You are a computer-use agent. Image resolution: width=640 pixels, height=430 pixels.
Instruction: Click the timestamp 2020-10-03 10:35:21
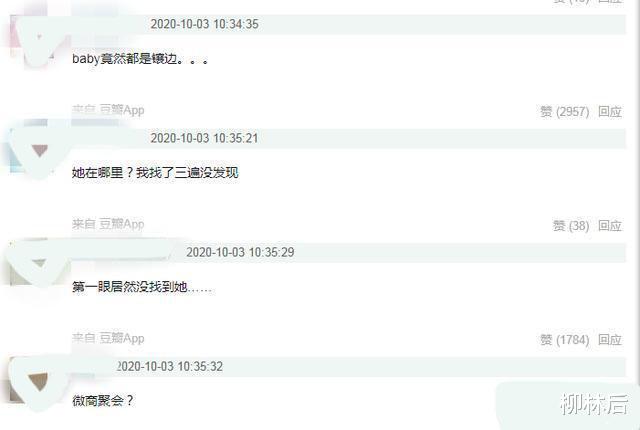coord(204,138)
